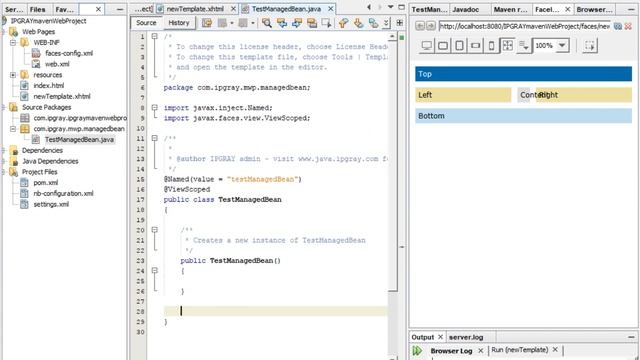Image resolution: width=640 pixels, height=360 pixels.
Task: Collapse the WEB-INF folder node
Action: click(x=13, y=42)
